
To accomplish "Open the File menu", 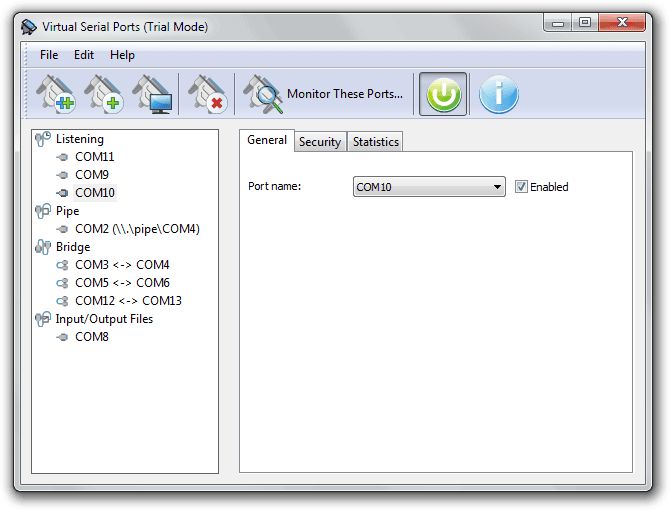I will 49,55.
